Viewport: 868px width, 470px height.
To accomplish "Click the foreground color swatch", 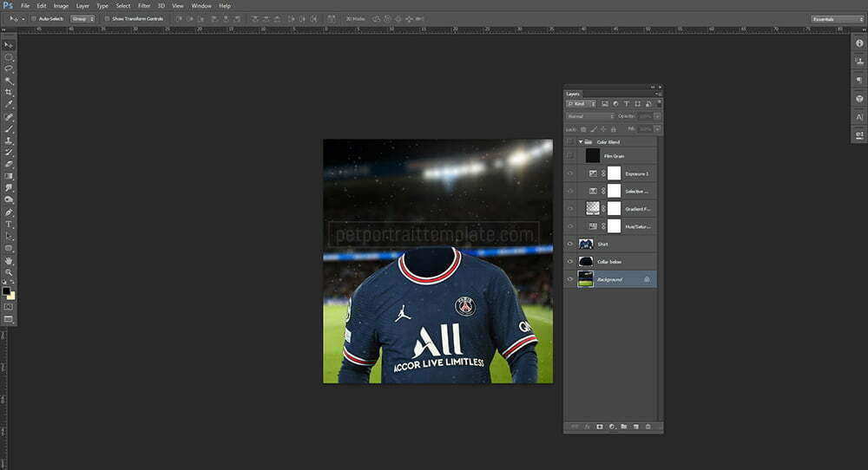I will (6, 290).
